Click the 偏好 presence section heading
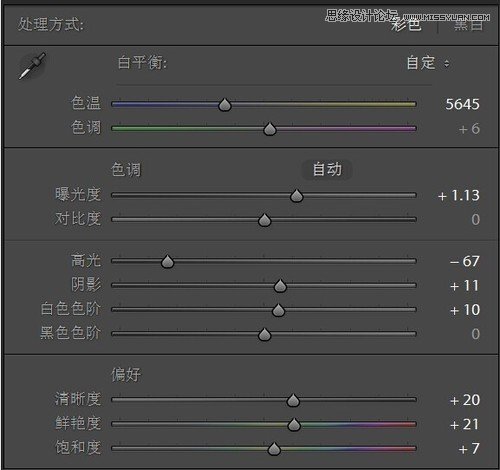Viewport: 500px width, 470px height. (126, 375)
